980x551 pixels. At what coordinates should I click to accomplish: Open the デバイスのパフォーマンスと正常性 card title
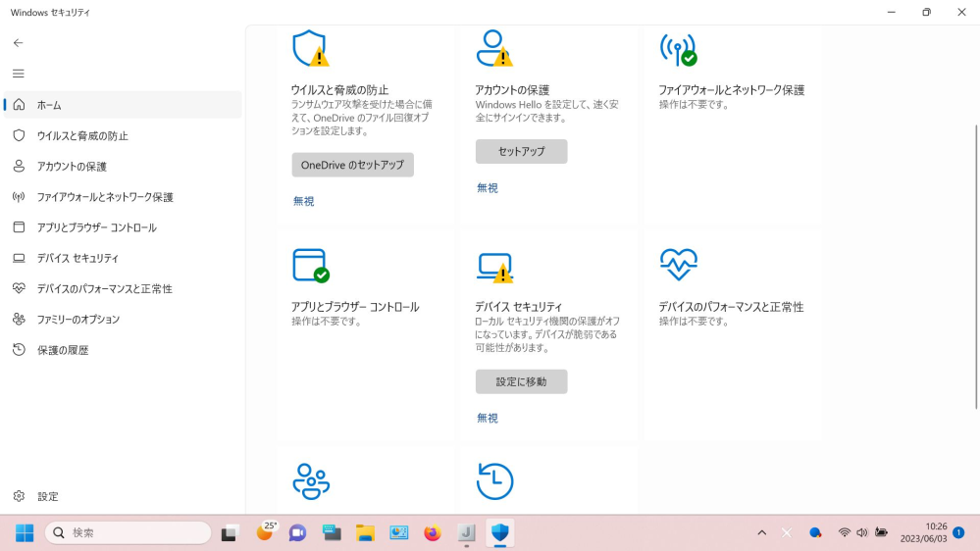[731, 307]
